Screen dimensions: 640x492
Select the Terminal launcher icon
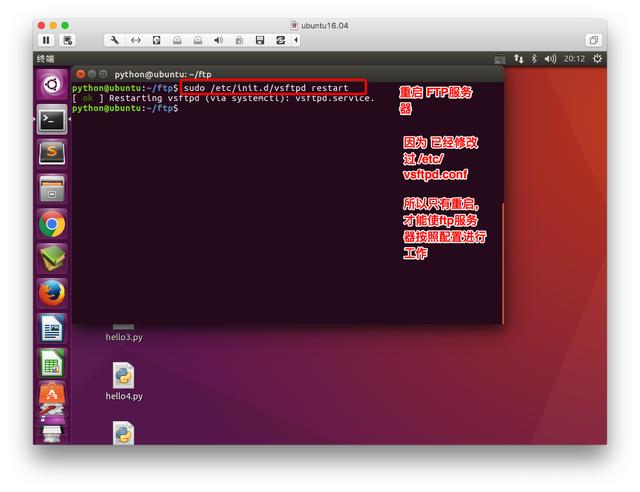pos(52,120)
